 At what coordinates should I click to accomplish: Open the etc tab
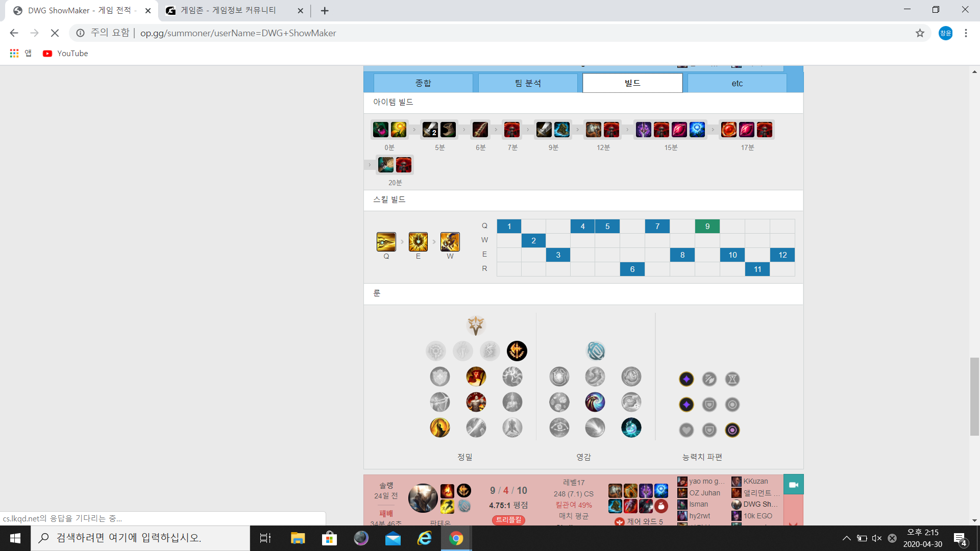737,83
